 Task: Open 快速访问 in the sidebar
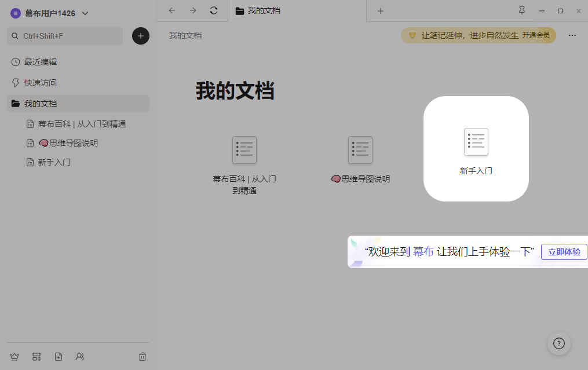(x=78, y=83)
